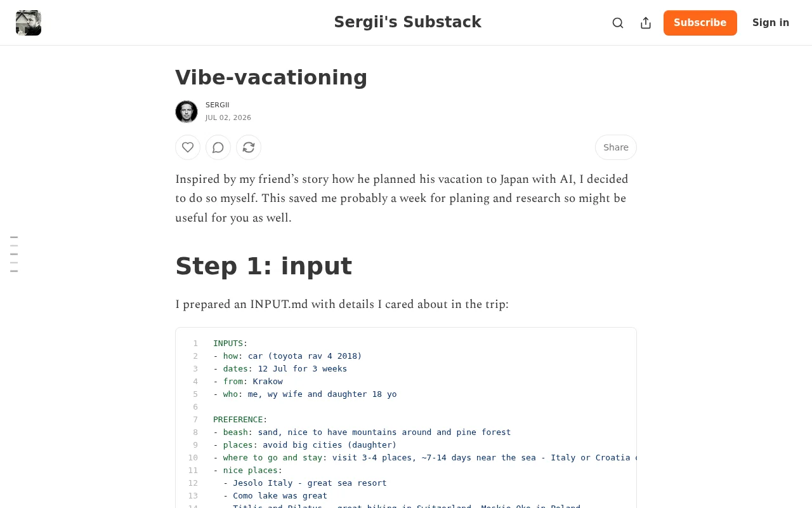The image size is (812, 508).
Task: Click inside the INPUT.md code block
Action: click(x=406, y=418)
